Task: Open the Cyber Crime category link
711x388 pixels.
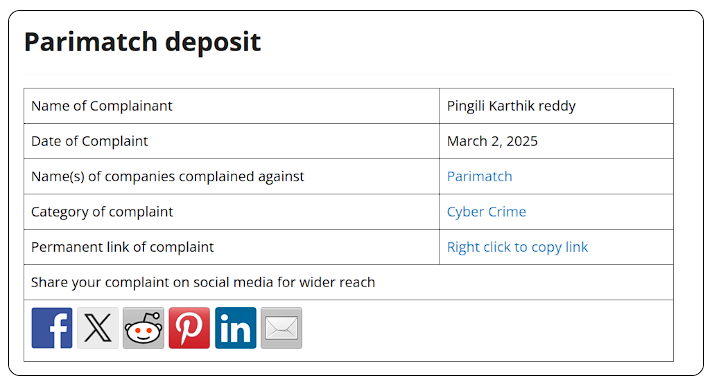Action: coord(487,212)
